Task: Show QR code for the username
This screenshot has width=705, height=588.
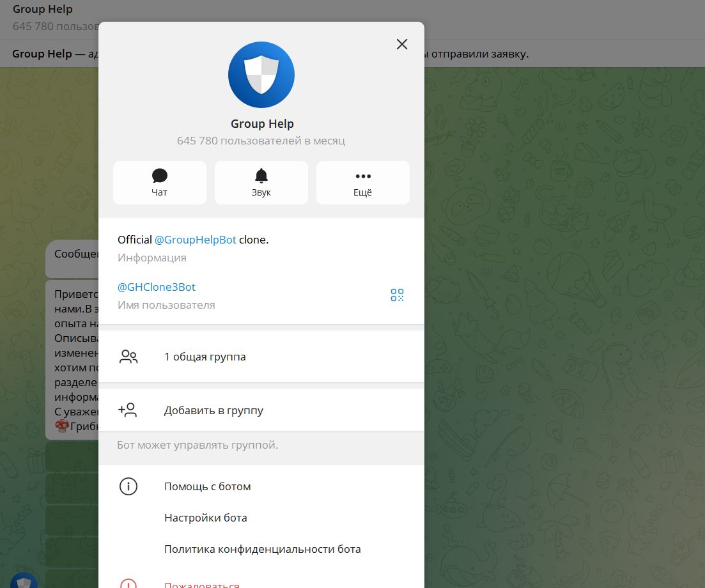Action: click(397, 295)
